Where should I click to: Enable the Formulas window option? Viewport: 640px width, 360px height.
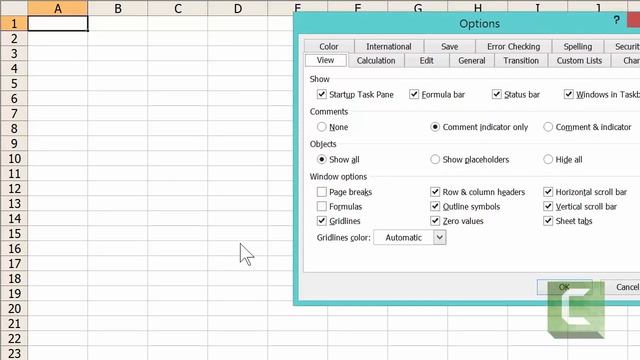click(322, 207)
